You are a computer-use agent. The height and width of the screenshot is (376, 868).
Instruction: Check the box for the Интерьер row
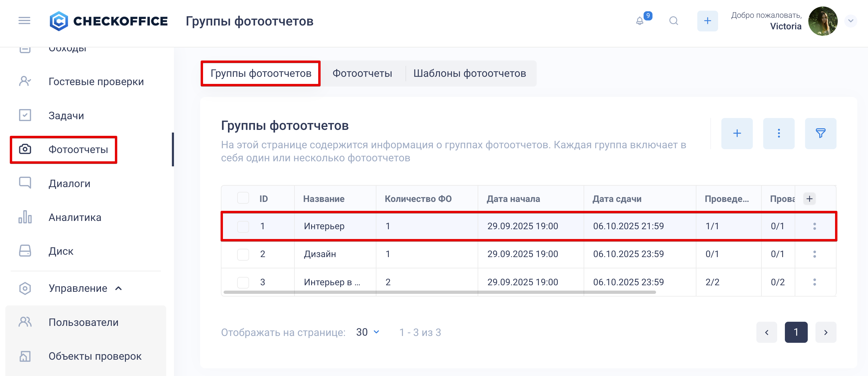243,226
